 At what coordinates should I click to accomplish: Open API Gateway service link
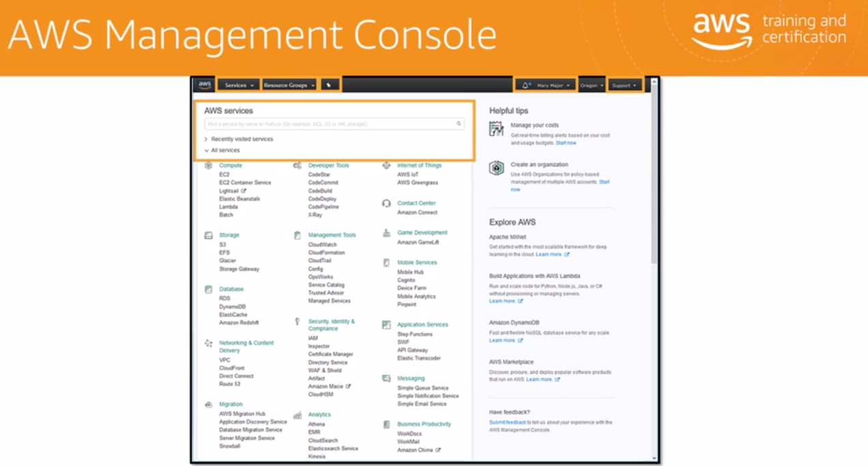click(x=413, y=350)
